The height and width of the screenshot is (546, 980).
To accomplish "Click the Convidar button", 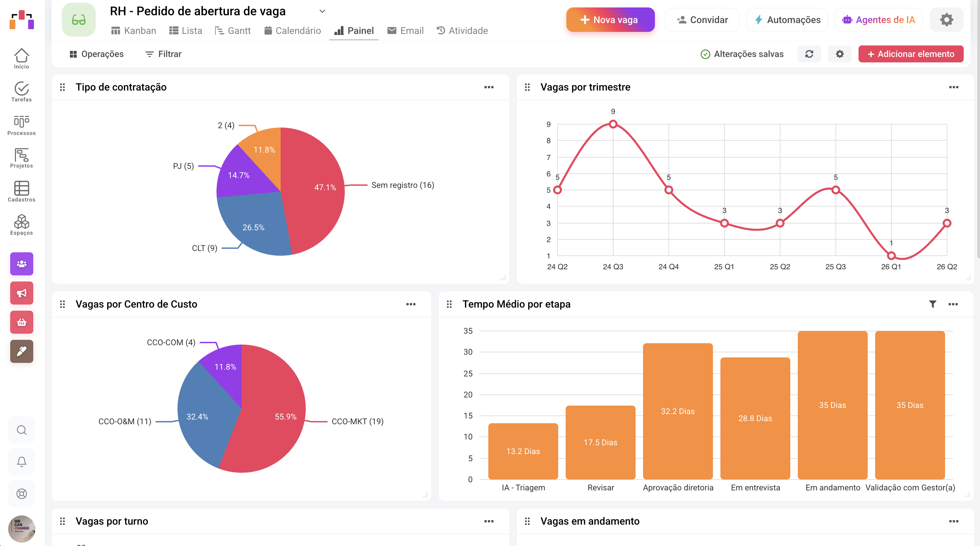I will point(702,20).
